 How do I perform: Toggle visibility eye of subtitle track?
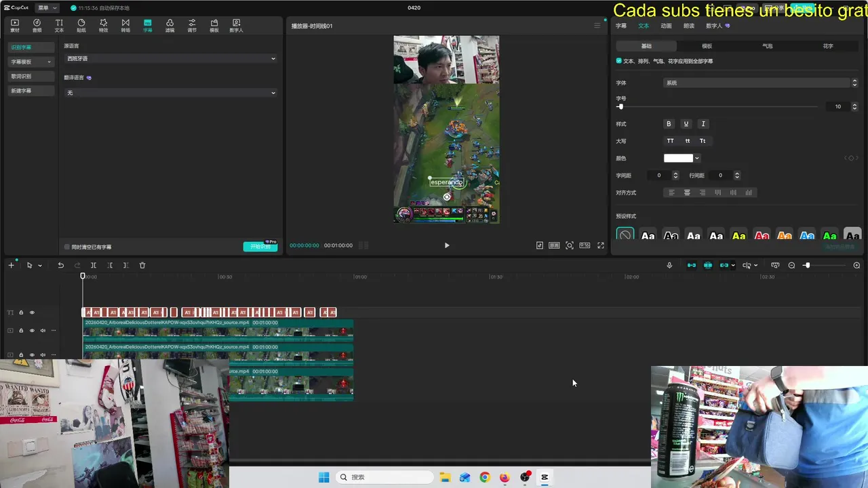[x=32, y=312]
